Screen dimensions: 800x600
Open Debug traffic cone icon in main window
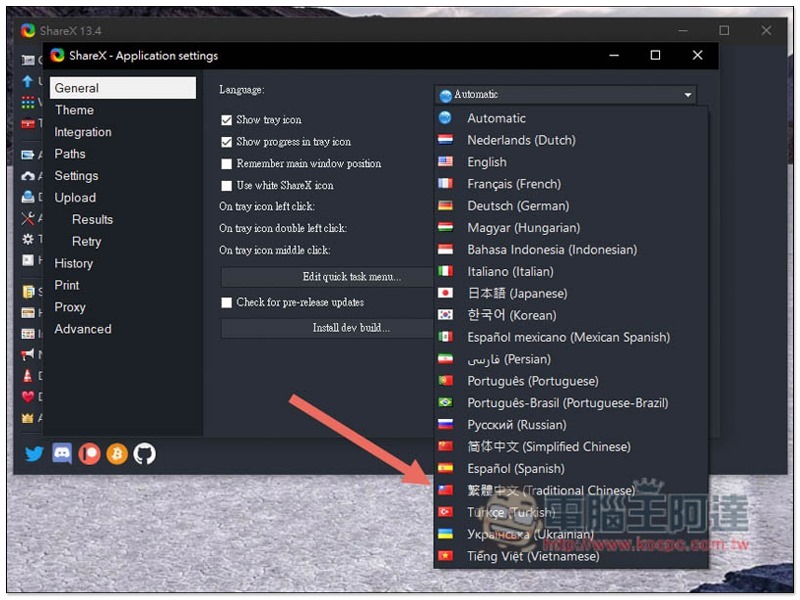(x=28, y=376)
